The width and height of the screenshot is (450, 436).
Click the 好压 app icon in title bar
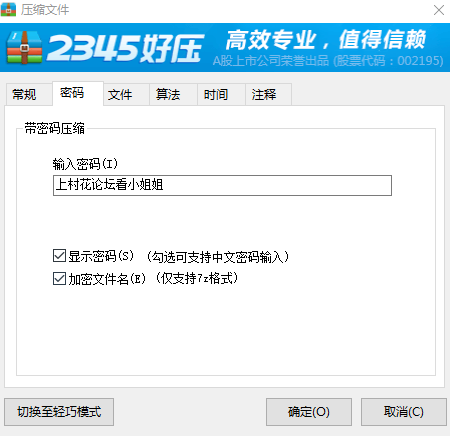tap(8, 9)
